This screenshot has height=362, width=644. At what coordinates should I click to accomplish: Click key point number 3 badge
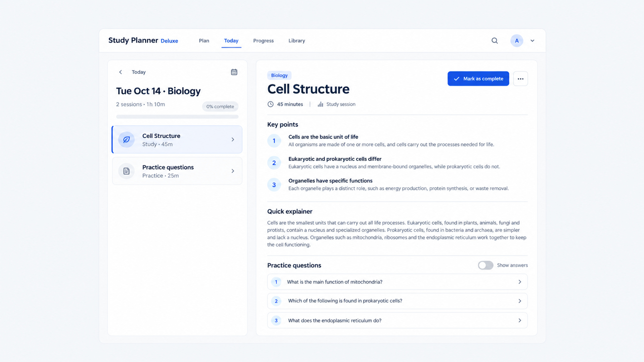pyautogui.click(x=274, y=185)
